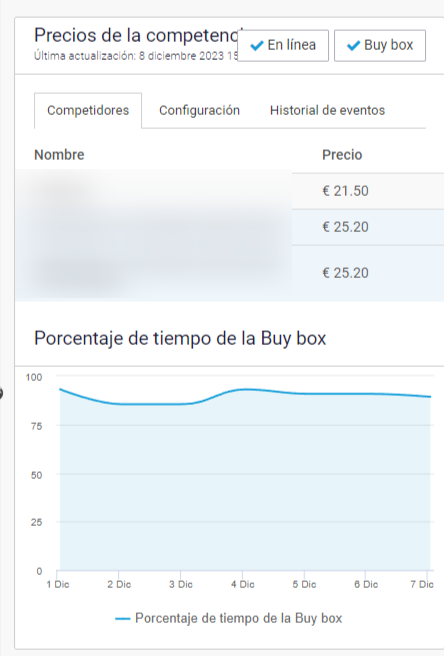This screenshot has height=656, width=444.
Task: Click the blue legend line marker
Action: coord(123,619)
